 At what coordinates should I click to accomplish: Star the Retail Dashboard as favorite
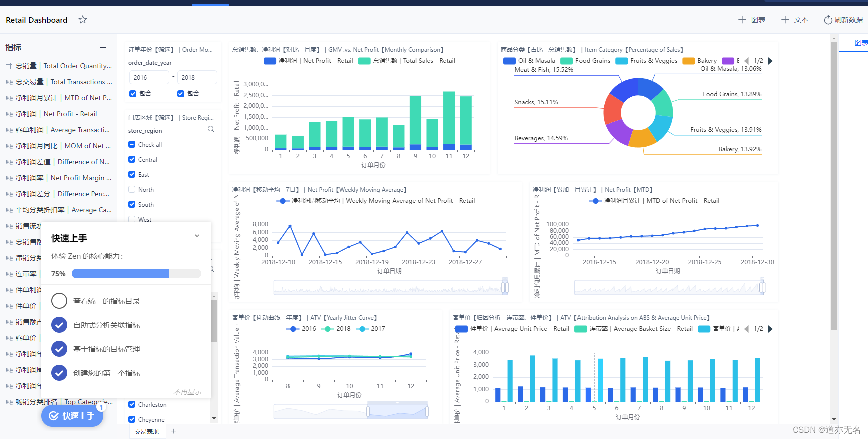pyautogui.click(x=83, y=20)
